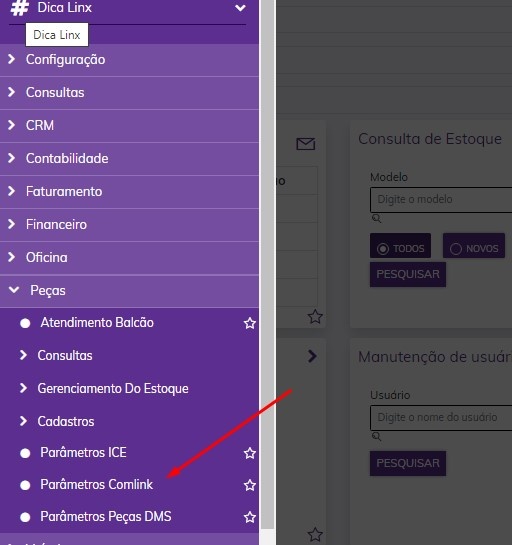Open the Parâmetros Comlink menu item
This screenshot has height=545, width=512.
96,485
